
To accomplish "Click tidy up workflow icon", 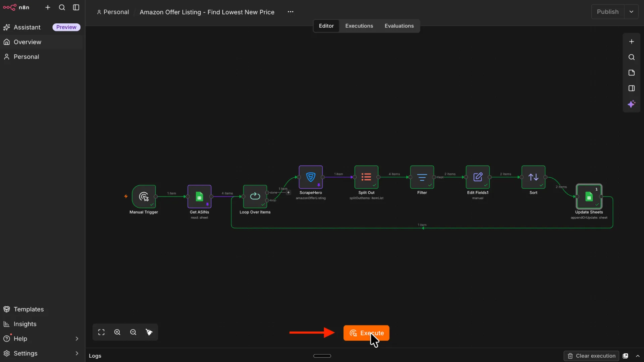I will [149, 332].
